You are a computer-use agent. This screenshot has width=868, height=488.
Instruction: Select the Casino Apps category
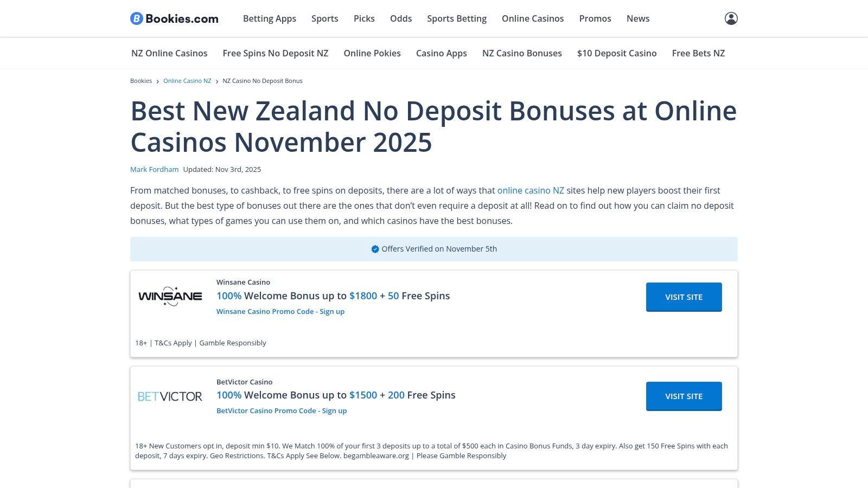(x=441, y=53)
